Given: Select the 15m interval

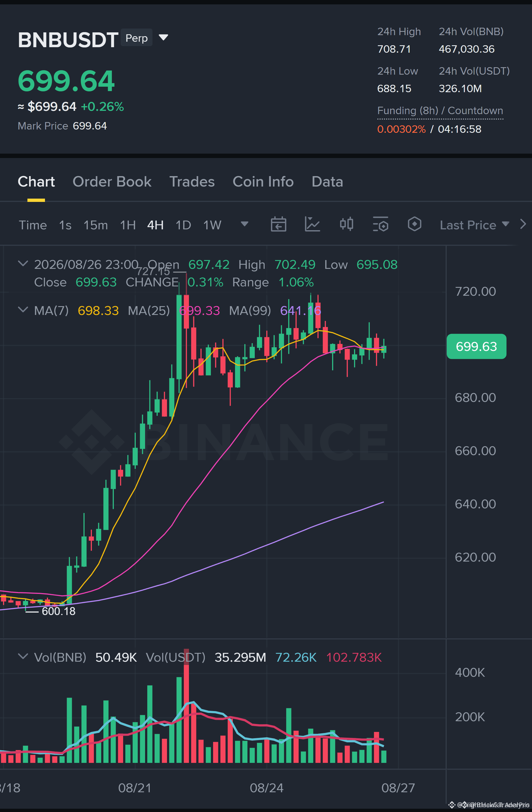Looking at the screenshot, I should point(95,225).
